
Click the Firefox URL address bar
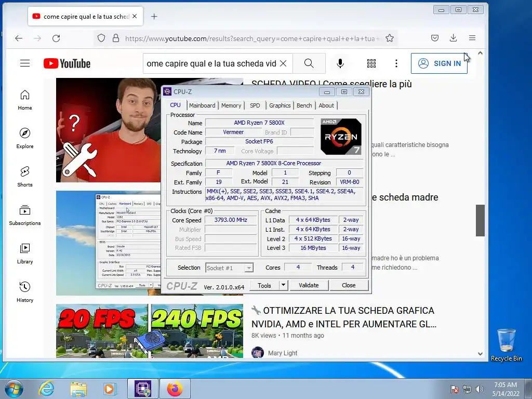[252, 38]
